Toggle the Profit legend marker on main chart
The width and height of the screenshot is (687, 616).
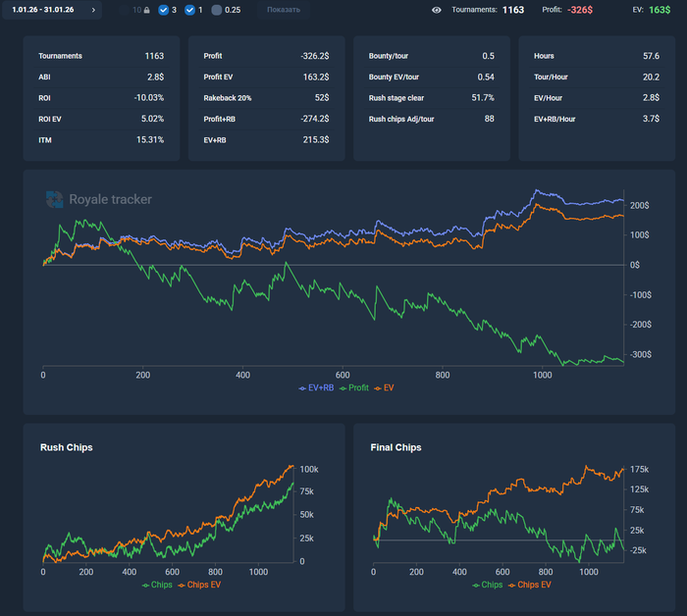[343, 388]
